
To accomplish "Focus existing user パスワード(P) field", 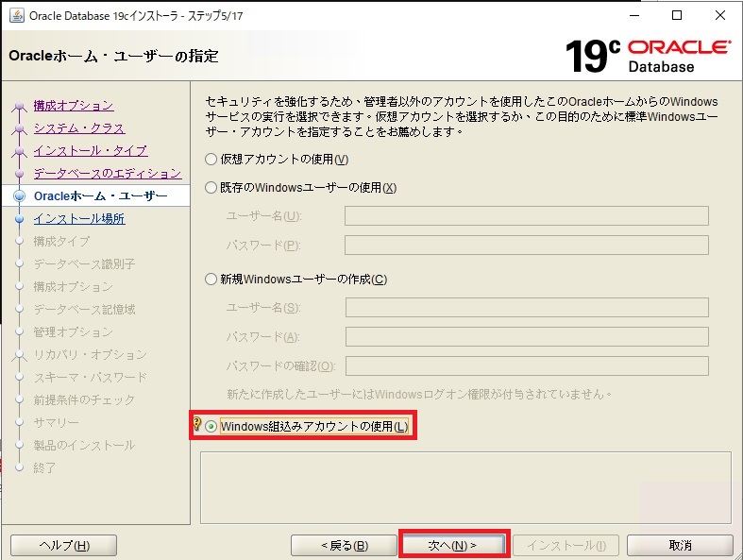I will [x=527, y=246].
